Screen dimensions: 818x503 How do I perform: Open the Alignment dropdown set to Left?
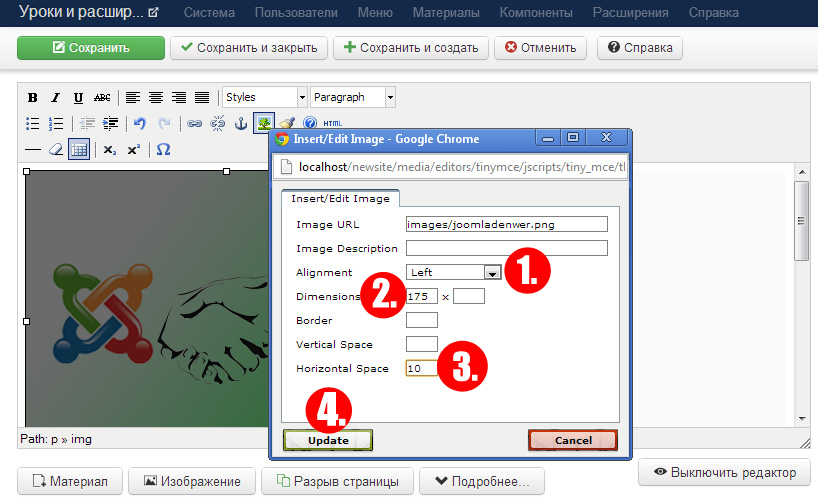(x=453, y=272)
